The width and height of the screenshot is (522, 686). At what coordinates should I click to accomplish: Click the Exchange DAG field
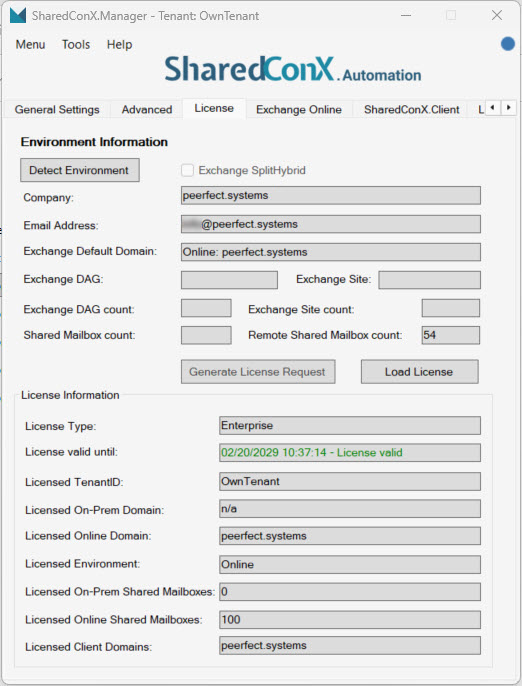coord(229,280)
